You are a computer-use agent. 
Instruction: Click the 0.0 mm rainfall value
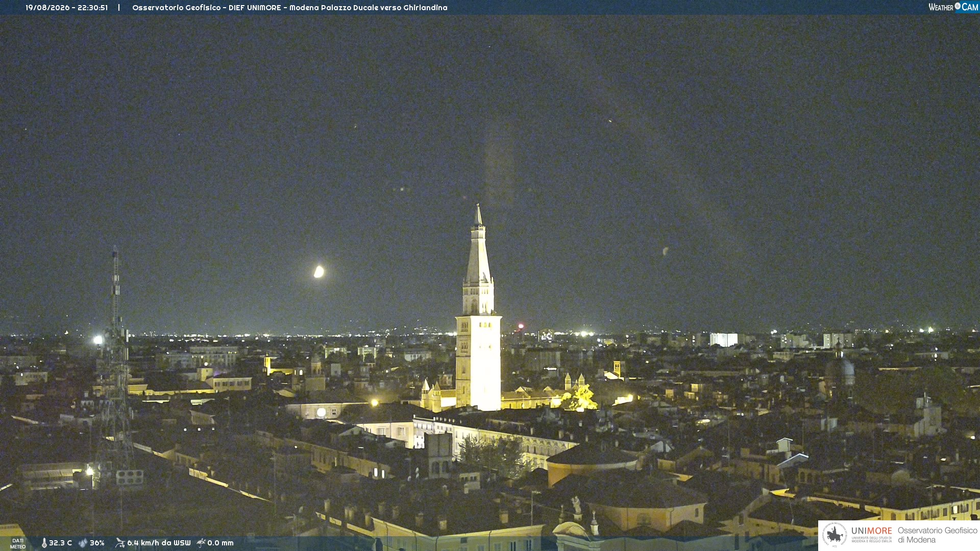(220, 543)
